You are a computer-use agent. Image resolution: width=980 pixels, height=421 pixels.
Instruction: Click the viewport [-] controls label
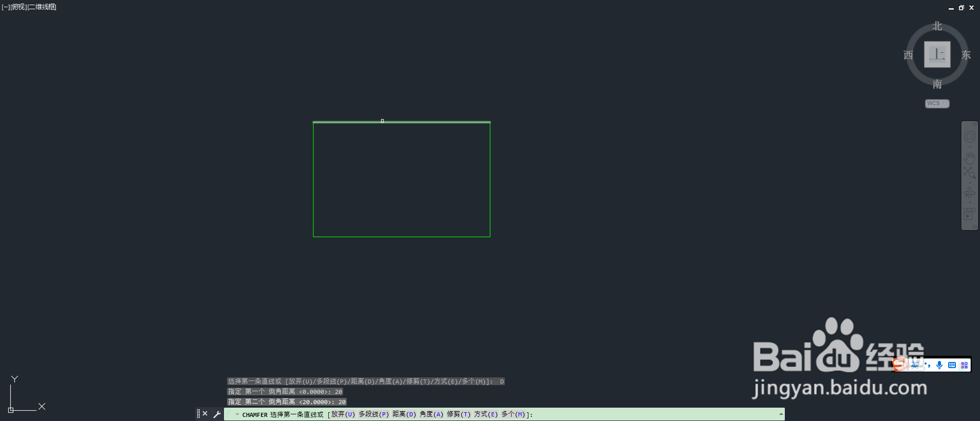(x=6, y=7)
